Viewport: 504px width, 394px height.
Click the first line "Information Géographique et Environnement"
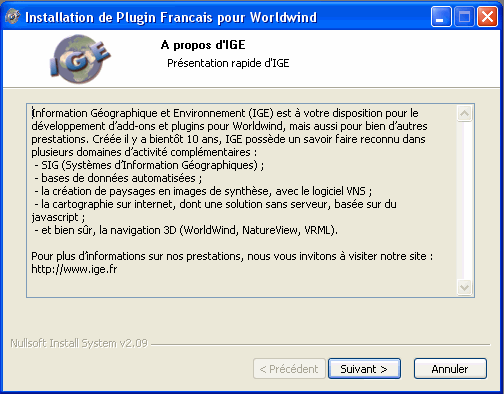tap(225, 113)
